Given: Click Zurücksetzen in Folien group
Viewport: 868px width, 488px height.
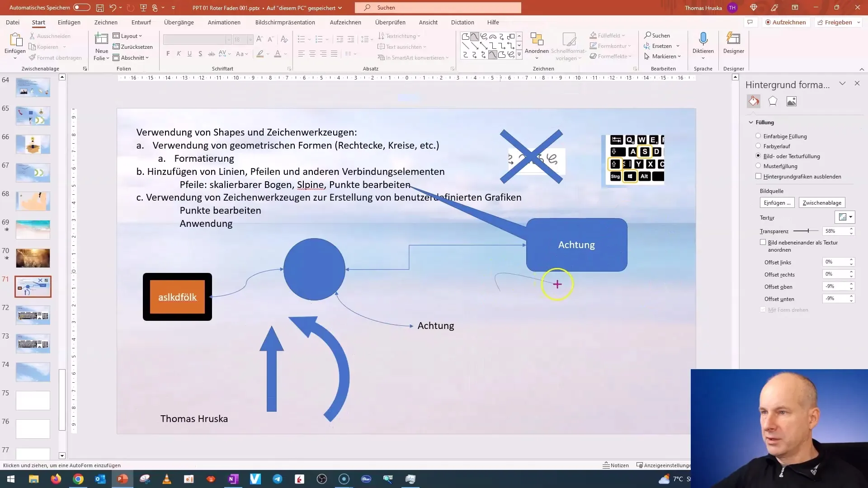Looking at the screenshot, I should pyautogui.click(x=132, y=47).
